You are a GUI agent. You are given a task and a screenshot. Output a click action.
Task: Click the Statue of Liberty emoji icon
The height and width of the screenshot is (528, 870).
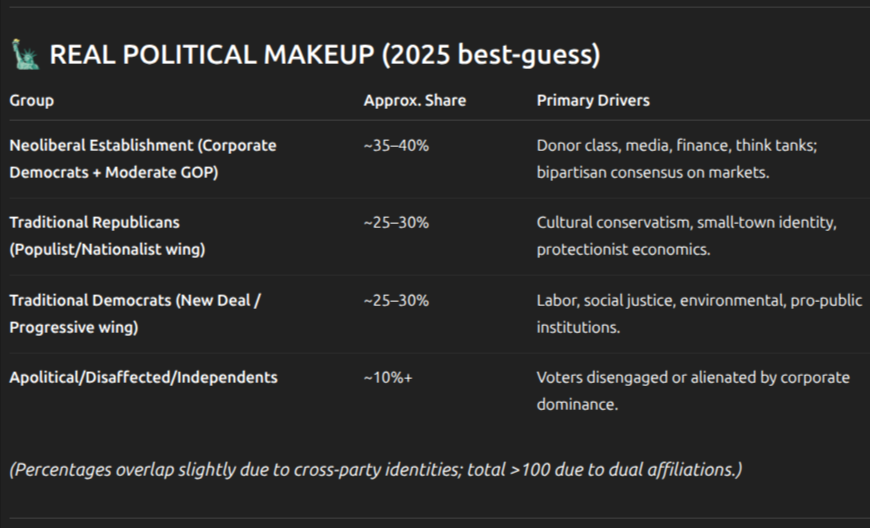pyautogui.click(x=25, y=54)
